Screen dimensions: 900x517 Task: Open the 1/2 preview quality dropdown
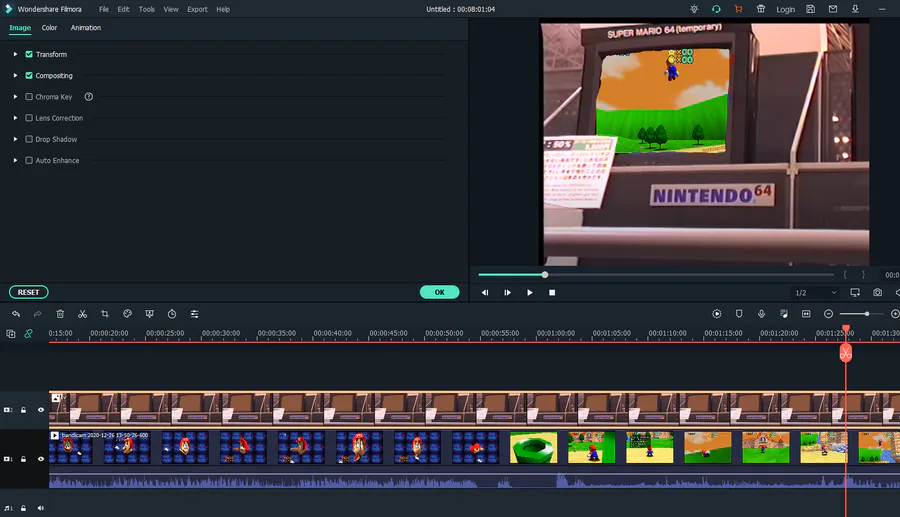tap(815, 293)
